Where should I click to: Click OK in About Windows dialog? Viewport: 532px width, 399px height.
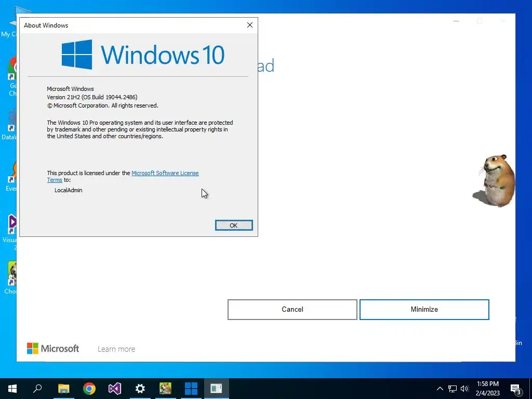(234, 225)
